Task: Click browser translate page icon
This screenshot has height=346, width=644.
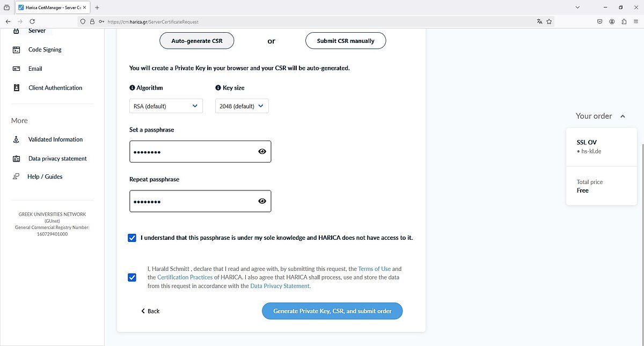Action: tap(539, 21)
